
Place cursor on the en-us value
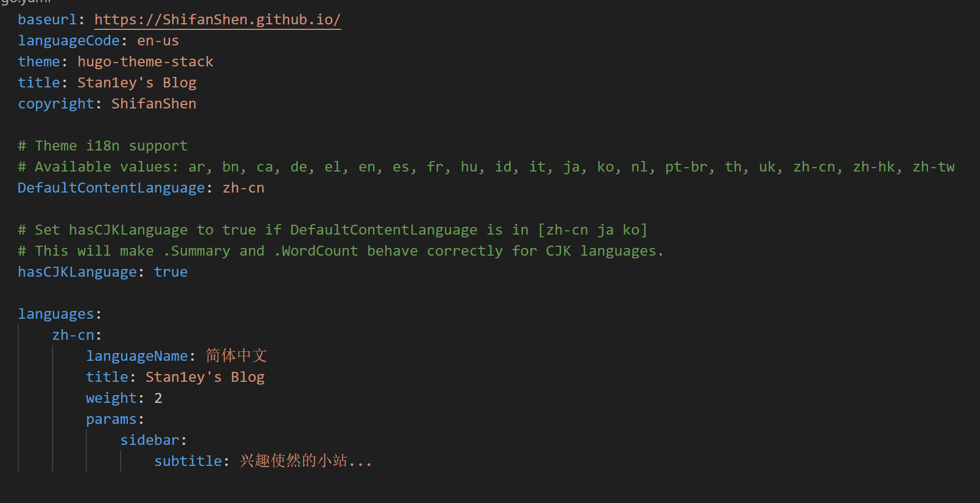point(158,41)
